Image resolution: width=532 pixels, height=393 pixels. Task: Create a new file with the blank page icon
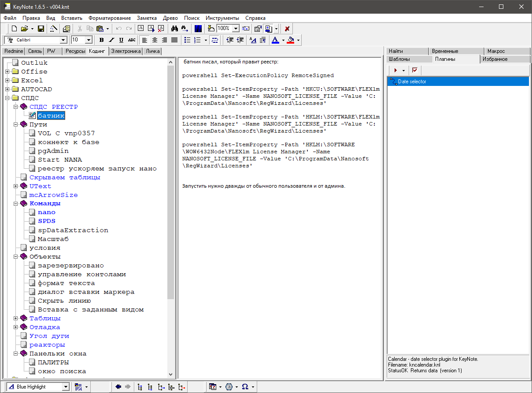(x=15, y=29)
